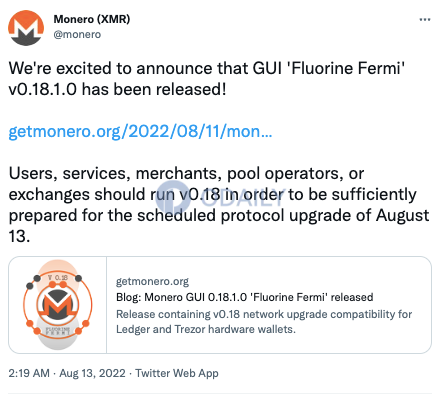Open the Fluorine Fermi card thumbnail

click(x=58, y=305)
